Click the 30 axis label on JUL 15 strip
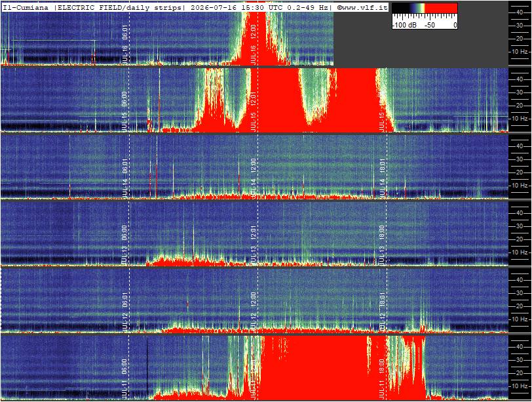Image resolution: width=532 pixels, height=402 pixels. coord(520,92)
